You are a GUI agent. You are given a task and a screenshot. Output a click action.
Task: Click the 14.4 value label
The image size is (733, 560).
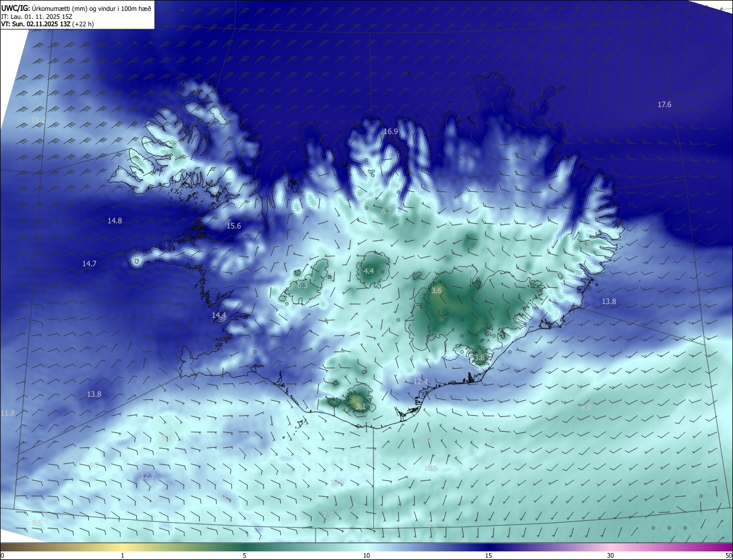click(219, 315)
